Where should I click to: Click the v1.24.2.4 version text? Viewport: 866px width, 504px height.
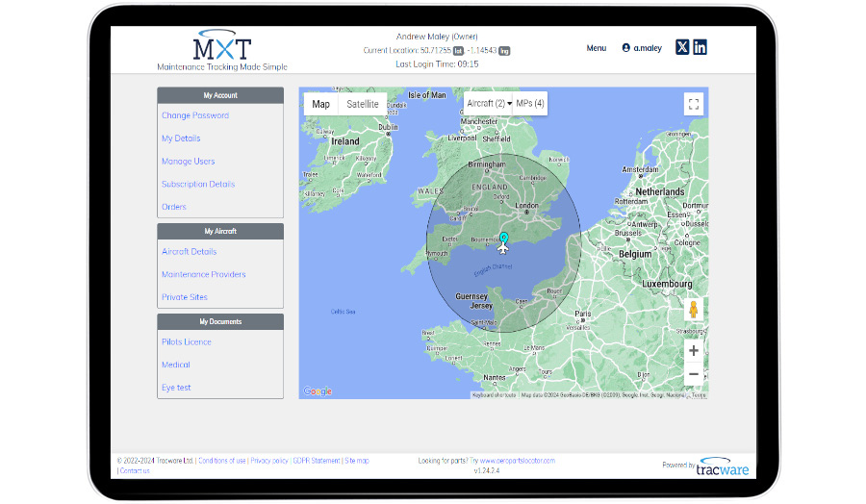click(487, 471)
